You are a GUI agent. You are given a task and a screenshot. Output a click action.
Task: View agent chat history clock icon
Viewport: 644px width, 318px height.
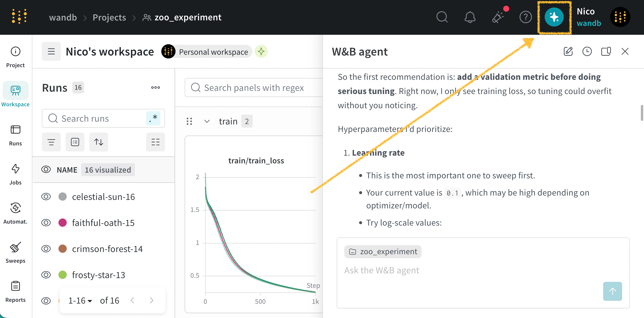587,51
